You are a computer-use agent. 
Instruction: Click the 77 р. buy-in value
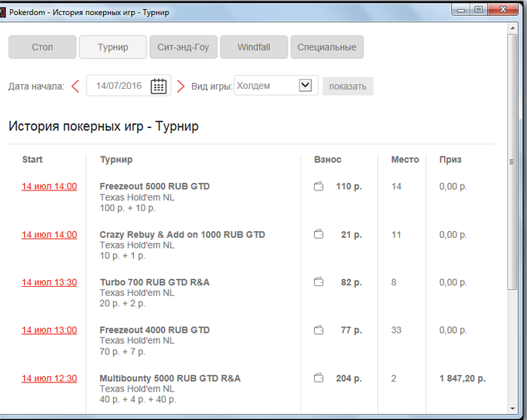click(352, 330)
